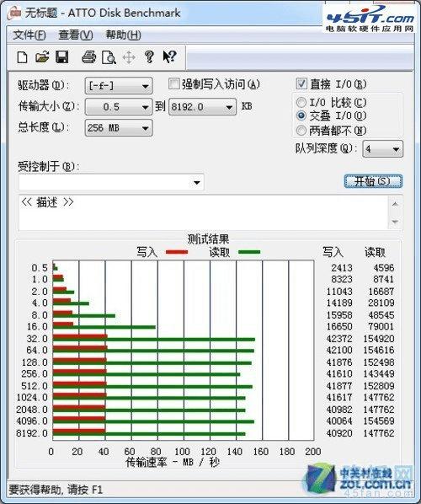Image resolution: width=421 pixels, height=504 pixels.
Task: Click the 读取 results column header
Action: tap(375, 252)
